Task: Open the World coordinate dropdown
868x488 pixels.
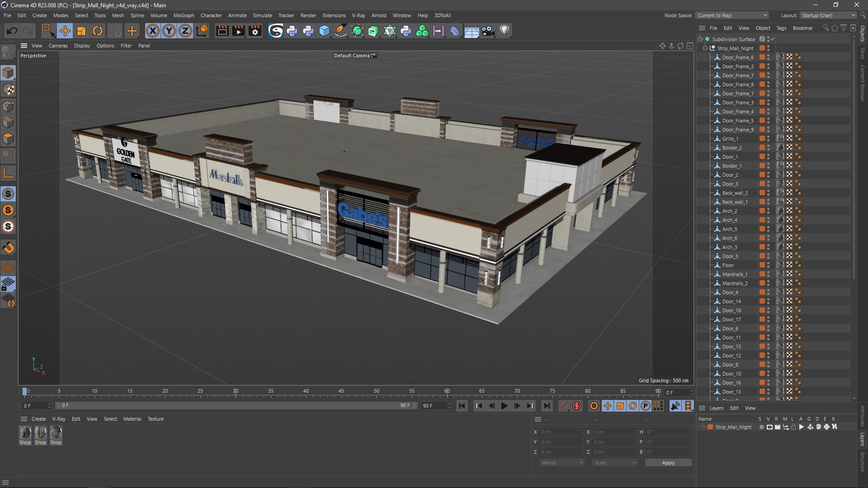Action: click(562, 463)
